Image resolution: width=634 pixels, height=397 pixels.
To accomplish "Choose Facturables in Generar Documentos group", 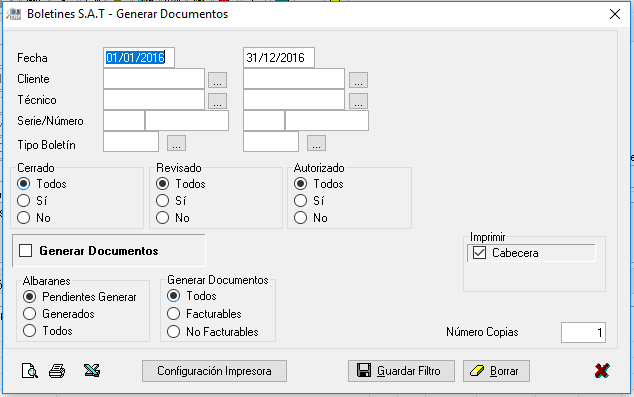I will pos(173,314).
